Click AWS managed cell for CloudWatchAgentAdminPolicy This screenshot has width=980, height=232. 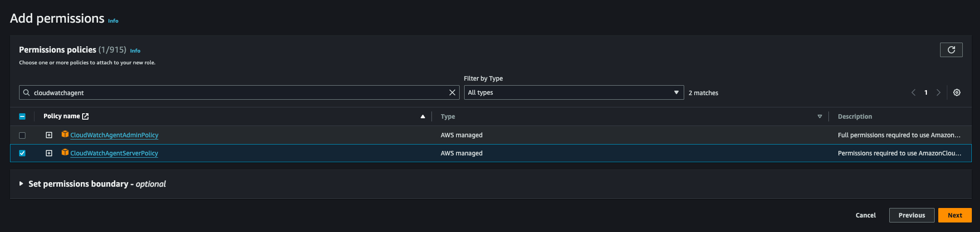point(461,135)
